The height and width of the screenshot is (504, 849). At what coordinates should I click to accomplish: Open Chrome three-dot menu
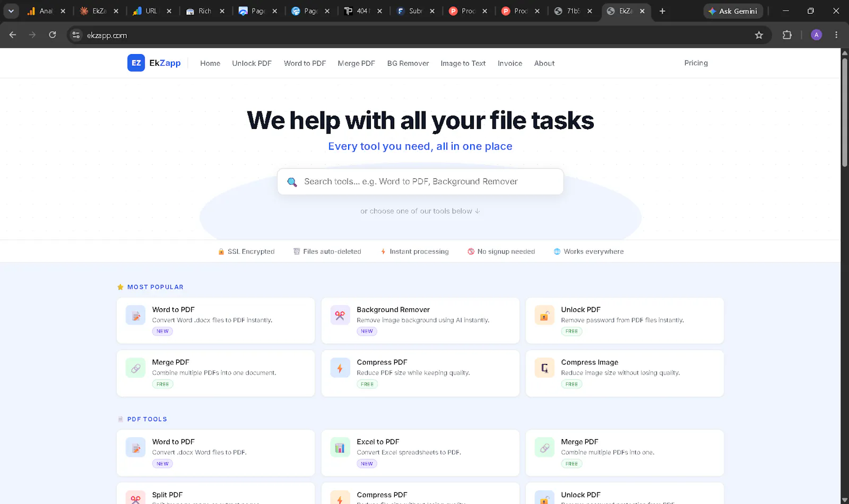point(836,35)
